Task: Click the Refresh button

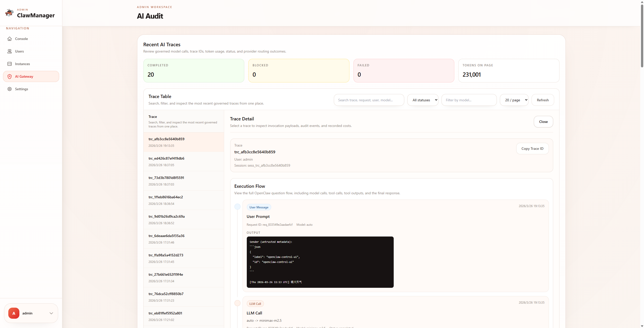Action: (x=543, y=100)
